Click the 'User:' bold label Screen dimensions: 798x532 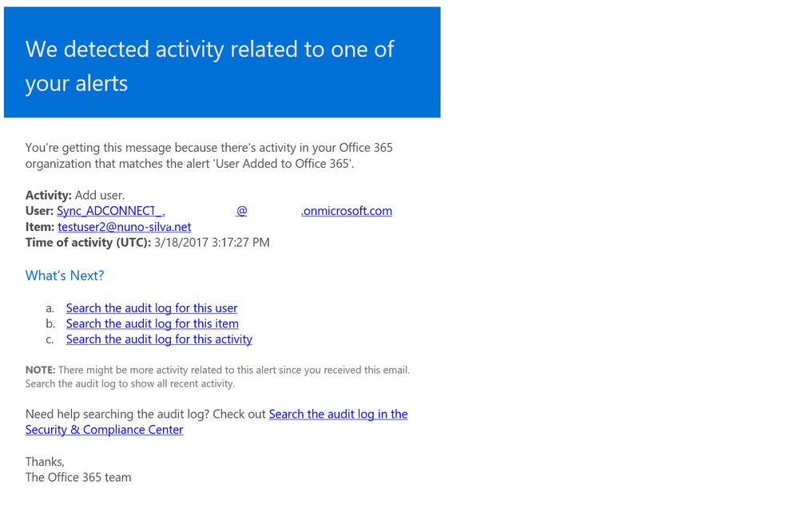pyautogui.click(x=39, y=211)
